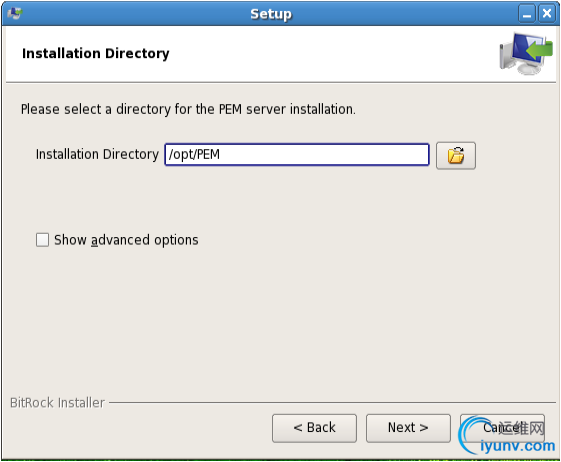561x462 pixels.
Task: Open the folder browse icon button
Action: (x=455, y=155)
